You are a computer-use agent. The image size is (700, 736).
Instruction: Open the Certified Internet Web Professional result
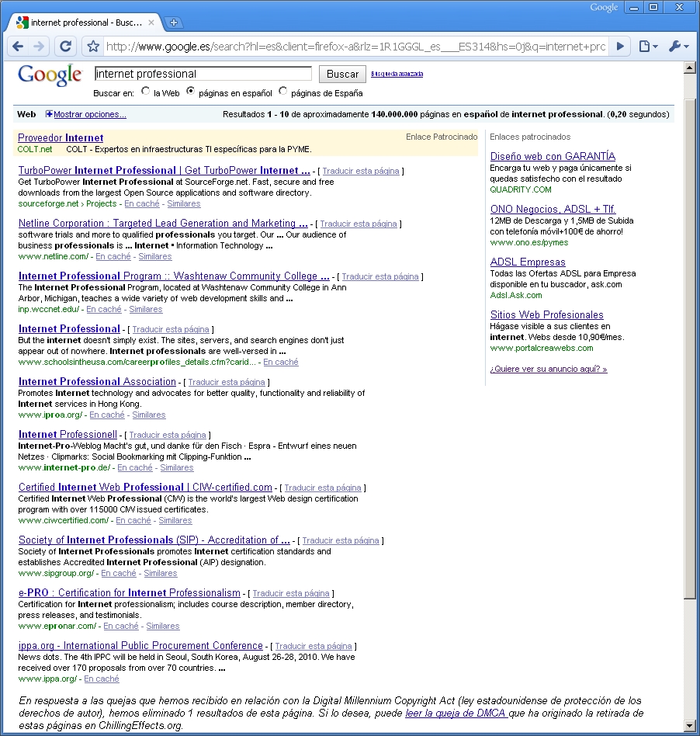[x=145, y=488]
